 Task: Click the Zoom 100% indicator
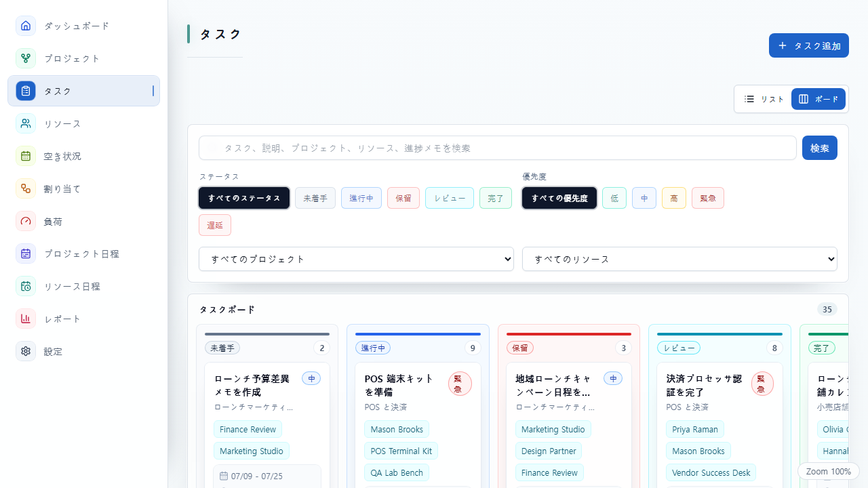coord(829,471)
